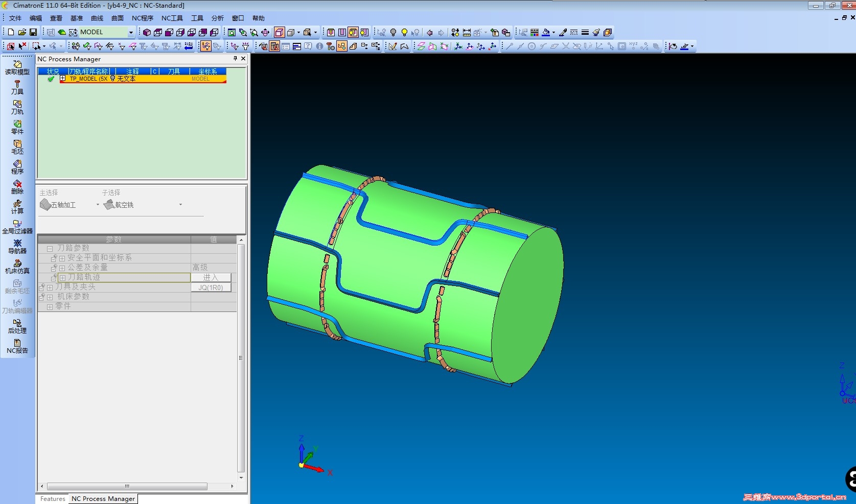Pin the NC Process Manager panel
856x504 pixels.
pyautogui.click(x=235, y=59)
